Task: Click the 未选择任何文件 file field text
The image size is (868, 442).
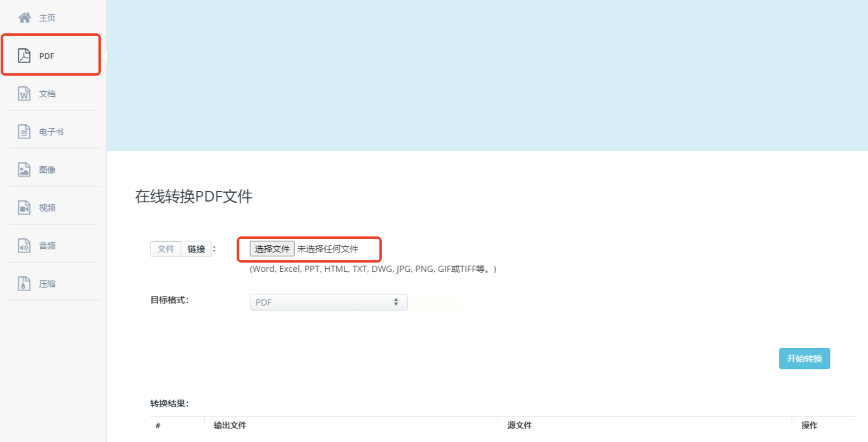Action: (x=327, y=249)
